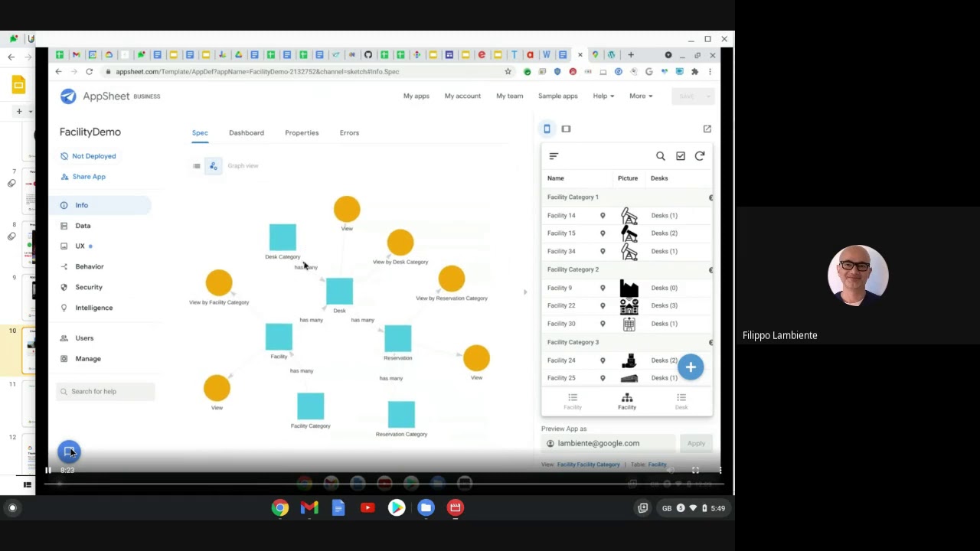Open My apps page

point(416,96)
